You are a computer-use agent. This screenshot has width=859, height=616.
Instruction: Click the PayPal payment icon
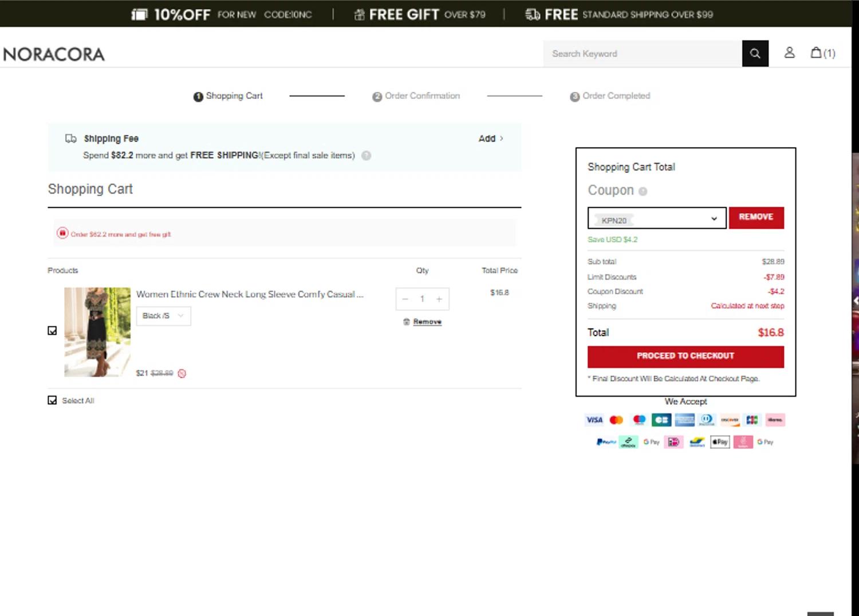click(606, 442)
